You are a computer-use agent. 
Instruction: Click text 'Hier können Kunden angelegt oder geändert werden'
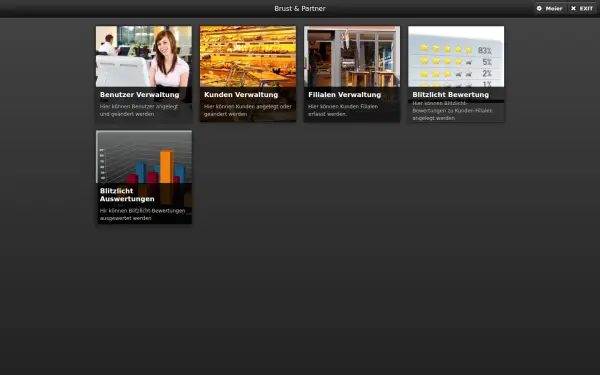(x=248, y=110)
